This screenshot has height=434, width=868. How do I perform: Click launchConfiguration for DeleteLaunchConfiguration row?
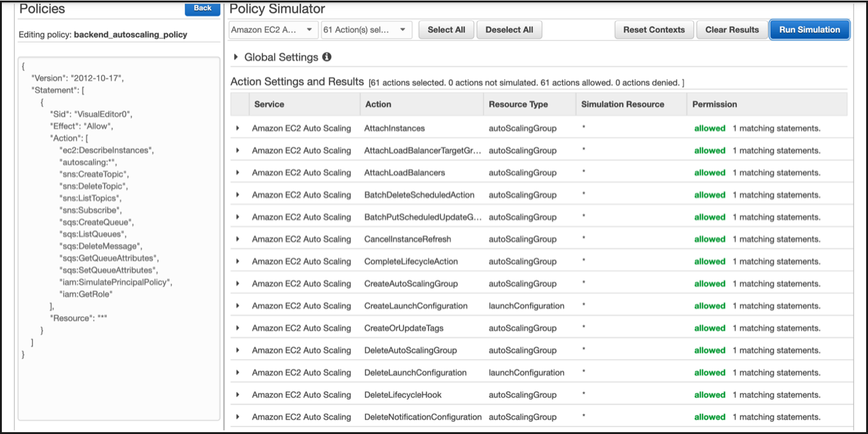click(x=526, y=372)
